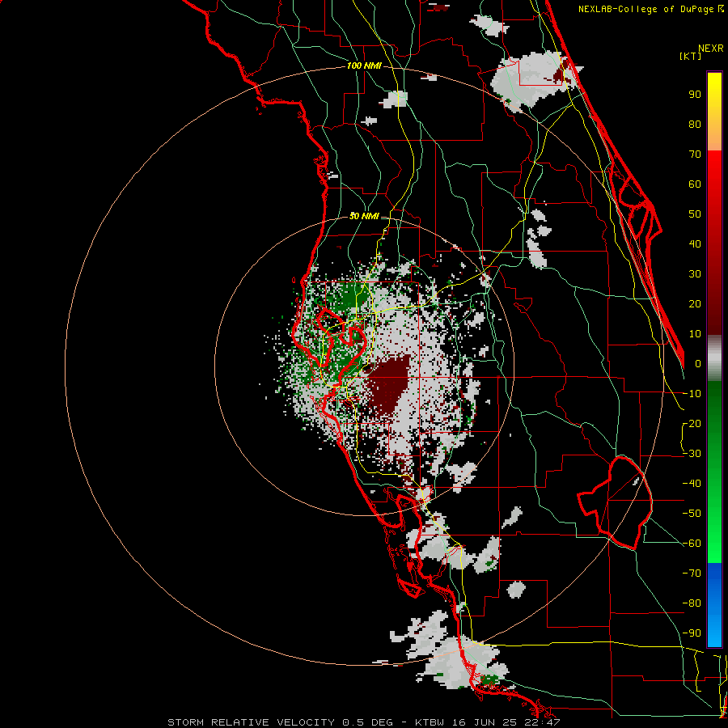Click the -10 value on the velocity scale
The image size is (728, 728).
[692, 394]
